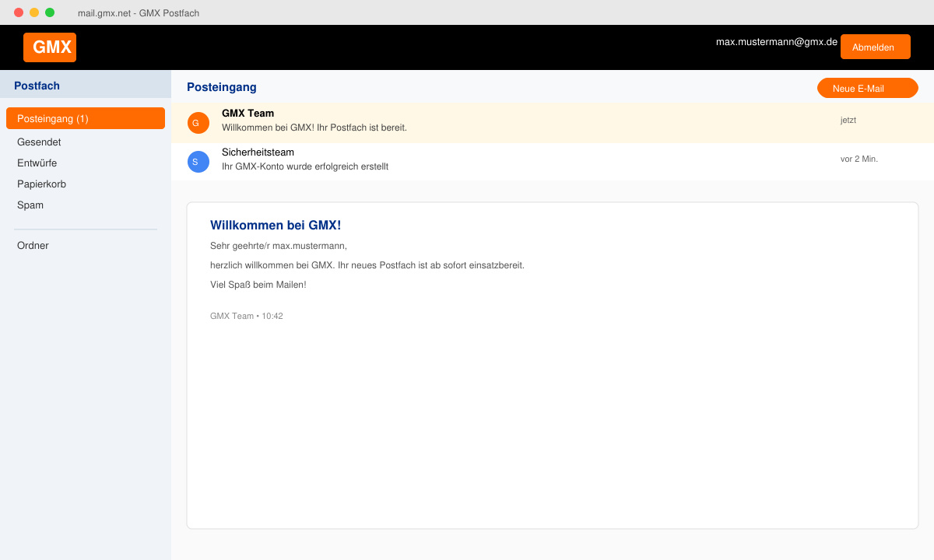Open the Posteingang (1) folder
Image resolution: width=934 pixels, height=560 pixels.
[x=86, y=118]
